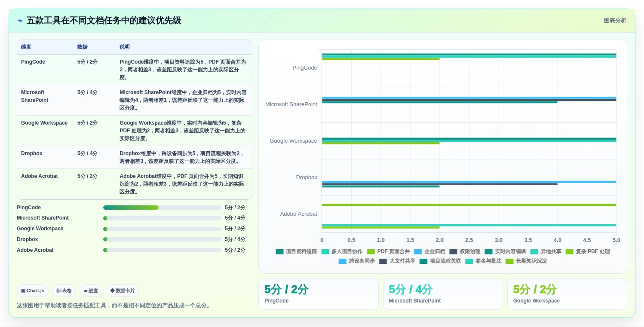
Task: Toggle the 复杂 PDF 处理 legend item
Action: coord(588,251)
